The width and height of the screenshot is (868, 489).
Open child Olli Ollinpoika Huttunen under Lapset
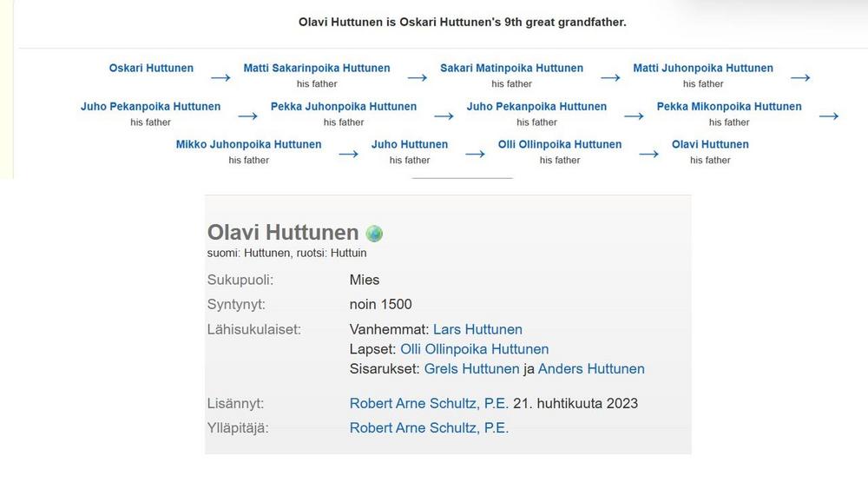pyautogui.click(x=474, y=349)
